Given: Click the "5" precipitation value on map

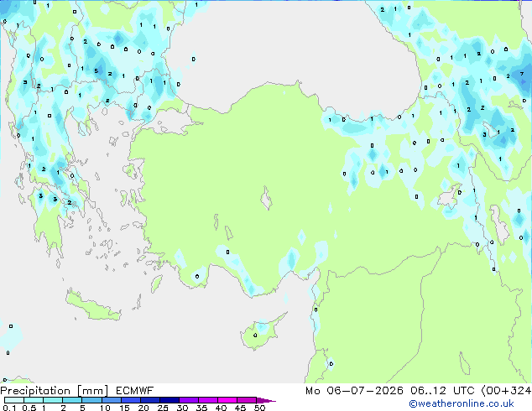Looking at the screenshot, I should pyautogui.click(x=96, y=70).
